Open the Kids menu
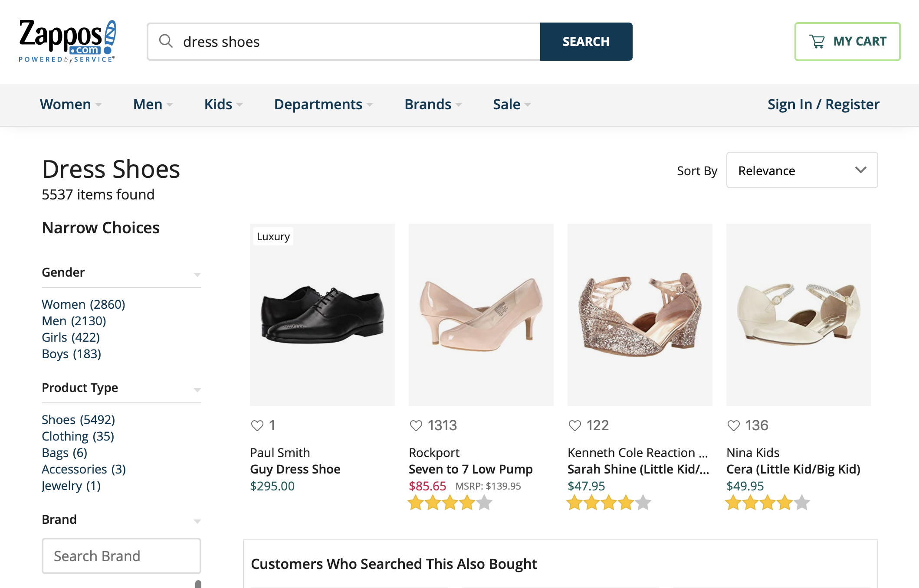Viewport: 919px width, 588px height. point(223,105)
